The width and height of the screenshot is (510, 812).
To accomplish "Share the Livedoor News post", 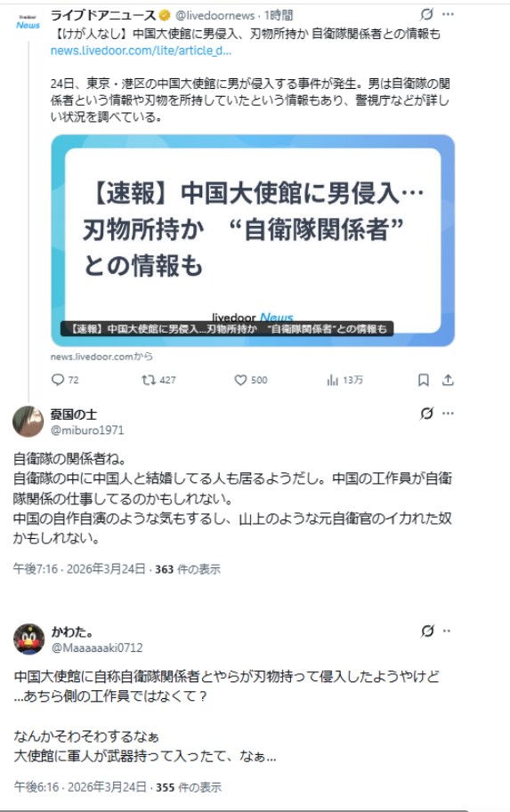I will pyautogui.click(x=448, y=380).
